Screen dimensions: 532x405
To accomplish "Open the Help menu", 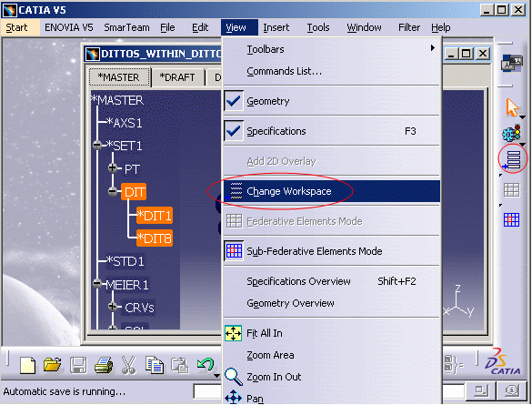I will (441, 27).
